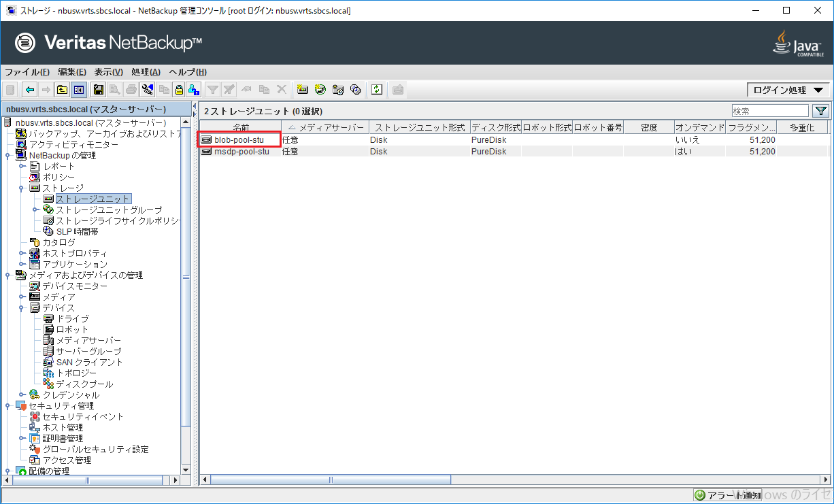Screen dimensions: 834x504
Task: Select the nbusv.vrts.sbcs.local master server tree root
Action: [x=90, y=123]
